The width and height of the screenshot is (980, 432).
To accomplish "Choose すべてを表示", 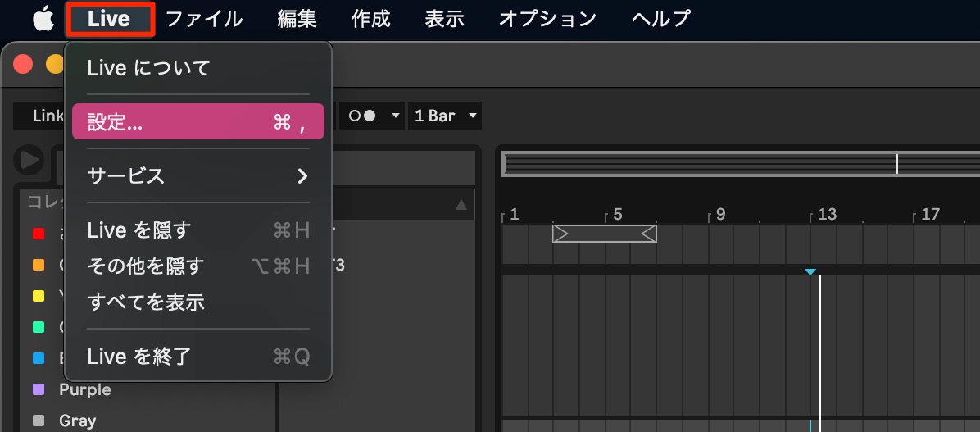I will pos(198,302).
